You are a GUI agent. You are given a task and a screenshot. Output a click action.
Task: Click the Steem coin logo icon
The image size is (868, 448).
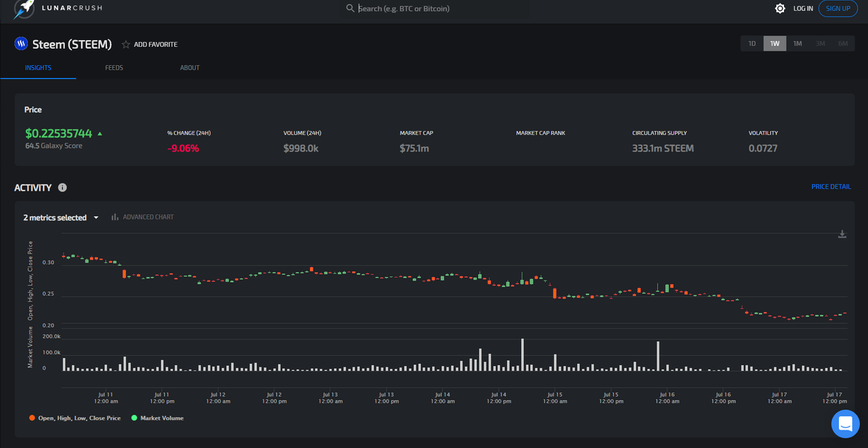[21, 44]
